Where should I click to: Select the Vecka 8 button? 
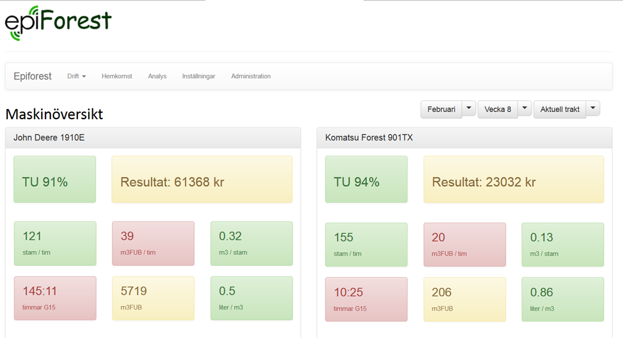498,109
